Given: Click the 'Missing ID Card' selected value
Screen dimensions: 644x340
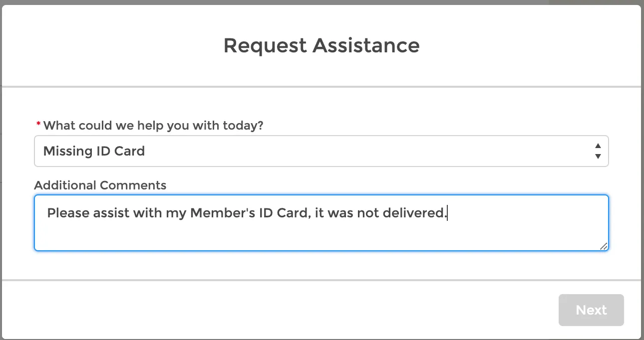Looking at the screenshot, I should pos(94,151).
